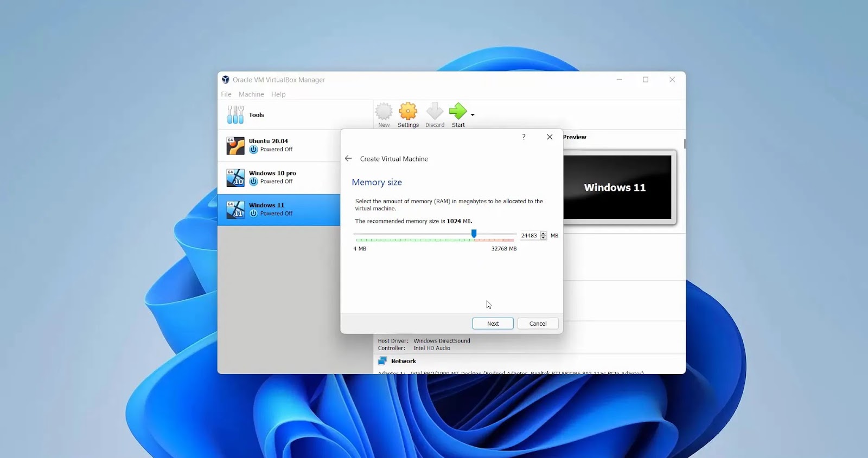Click the Next button

point(493,324)
